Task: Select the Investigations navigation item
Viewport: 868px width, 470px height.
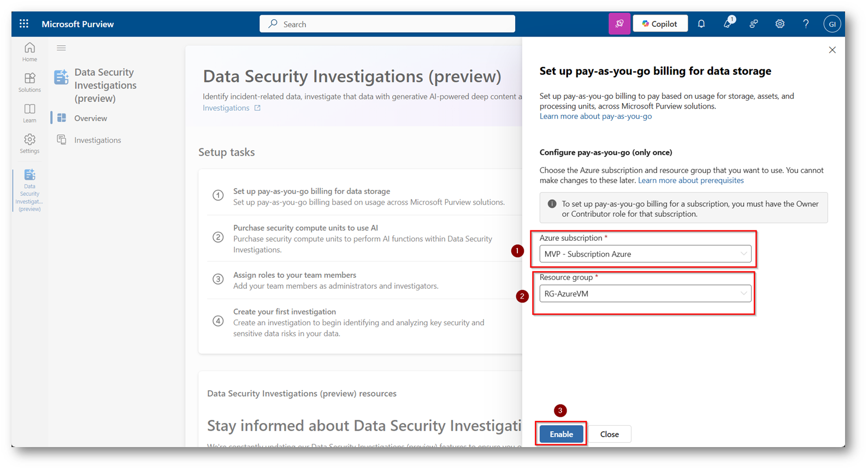Action: 97,140
